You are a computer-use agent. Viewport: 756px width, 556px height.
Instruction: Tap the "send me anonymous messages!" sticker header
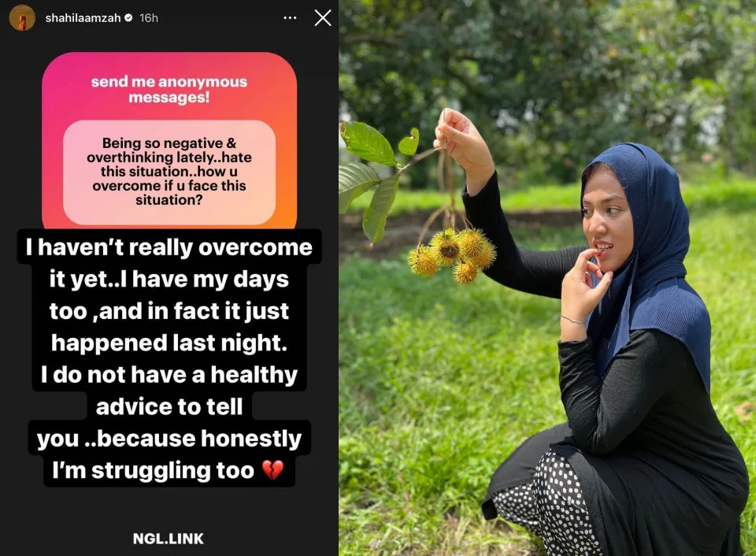(x=169, y=89)
